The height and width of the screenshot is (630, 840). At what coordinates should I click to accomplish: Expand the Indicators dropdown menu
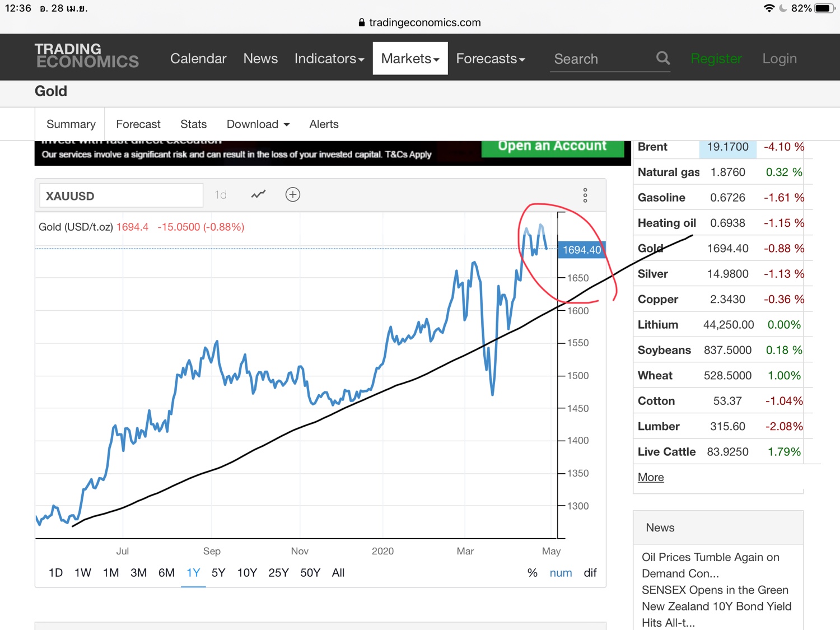(x=329, y=59)
